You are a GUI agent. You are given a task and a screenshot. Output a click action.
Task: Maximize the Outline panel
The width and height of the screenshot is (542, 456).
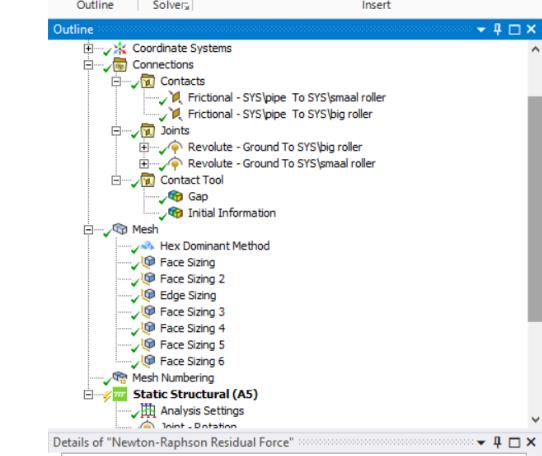[x=514, y=30]
